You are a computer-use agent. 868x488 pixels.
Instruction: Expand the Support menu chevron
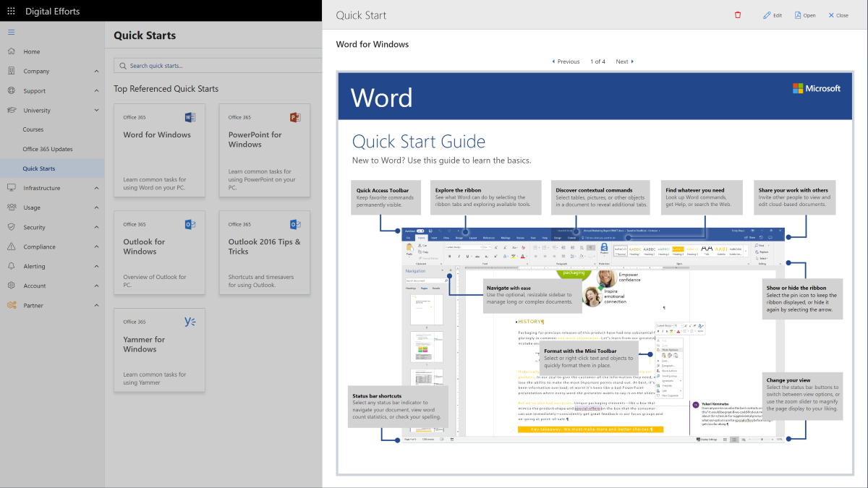pos(96,91)
